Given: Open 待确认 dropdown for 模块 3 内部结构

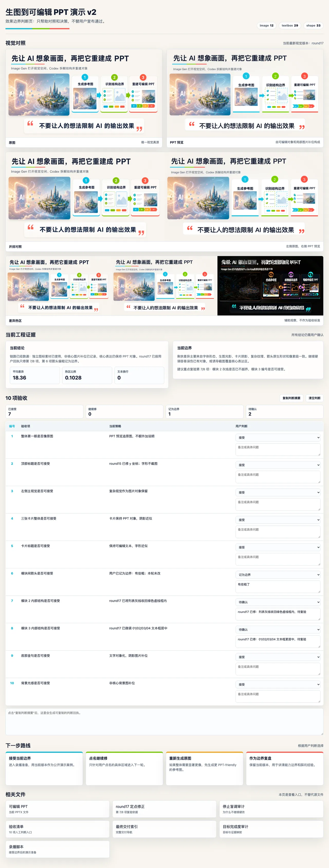Looking at the screenshot, I should 278,629.
